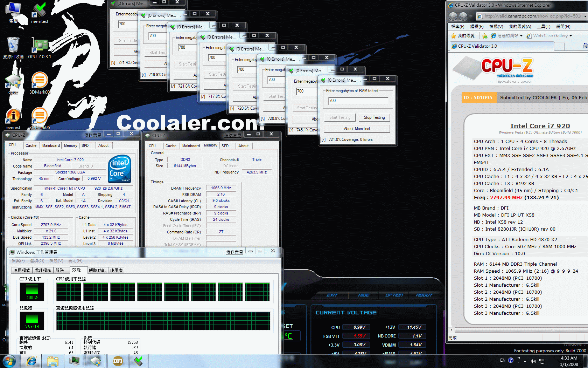
Task: Click the network tray icon
Action: (542, 361)
